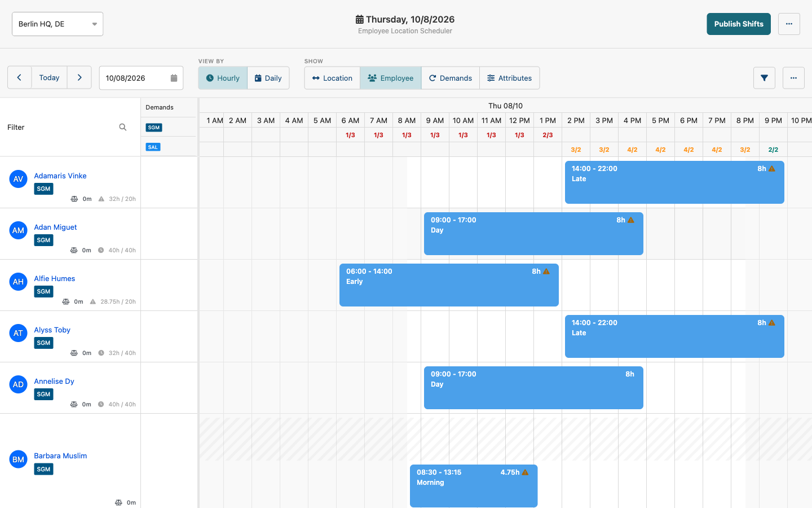This screenshot has width=812, height=508.
Task: Click the AM avatar for Adan Miguet
Action: 18,230
